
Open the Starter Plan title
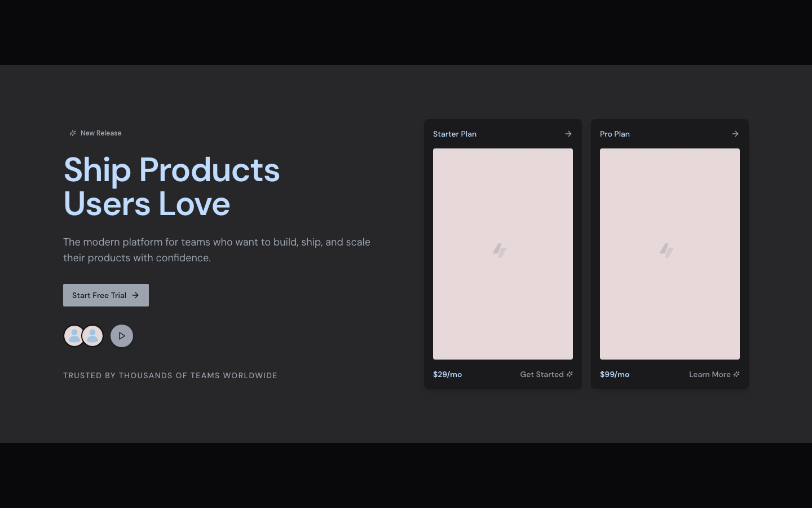[454, 134]
